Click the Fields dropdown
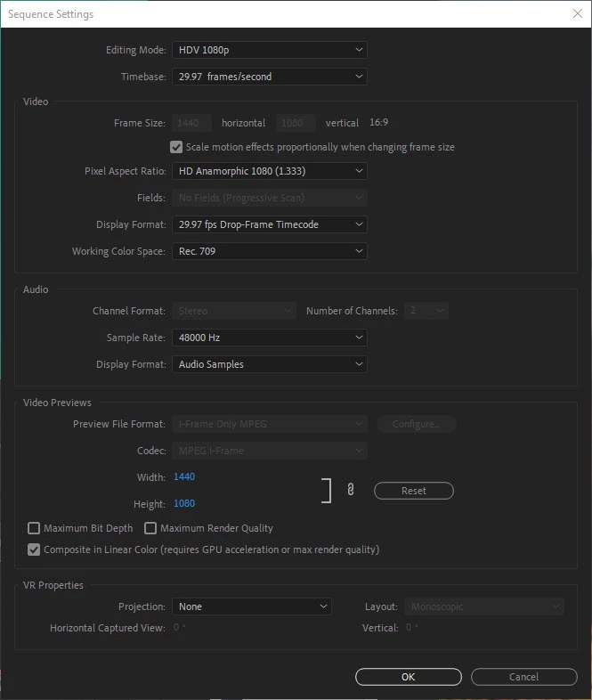This screenshot has width=592, height=700. pos(270,198)
